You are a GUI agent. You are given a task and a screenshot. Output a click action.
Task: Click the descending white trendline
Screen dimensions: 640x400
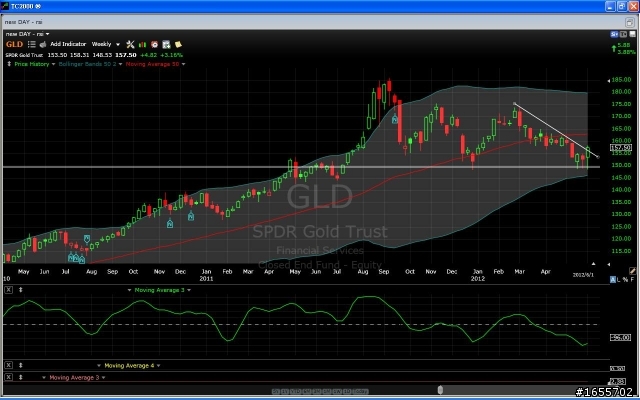click(x=556, y=130)
